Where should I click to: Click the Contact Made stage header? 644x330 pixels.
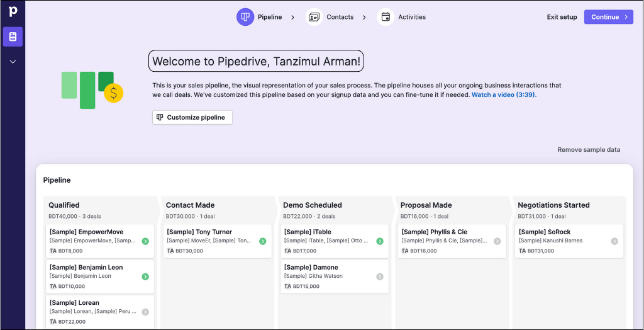[x=190, y=205]
